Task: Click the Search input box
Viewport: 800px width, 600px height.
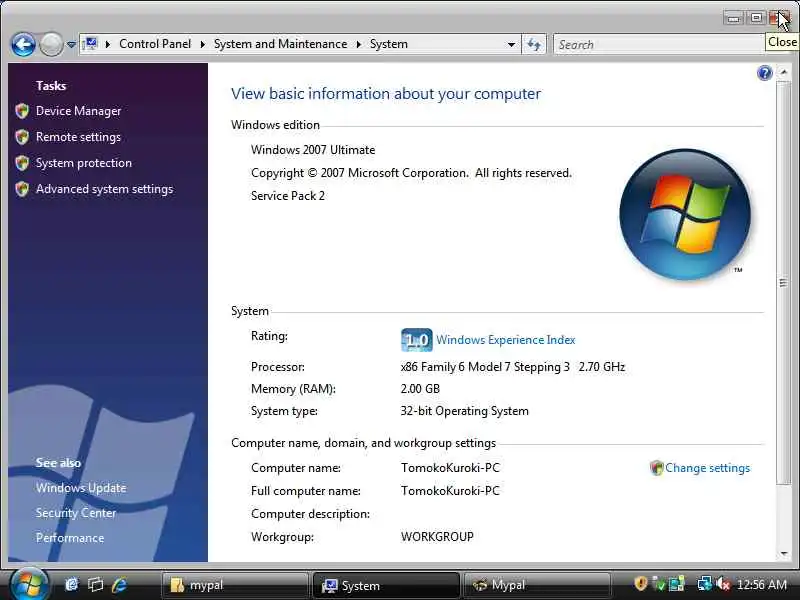Action: tap(659, 44)
